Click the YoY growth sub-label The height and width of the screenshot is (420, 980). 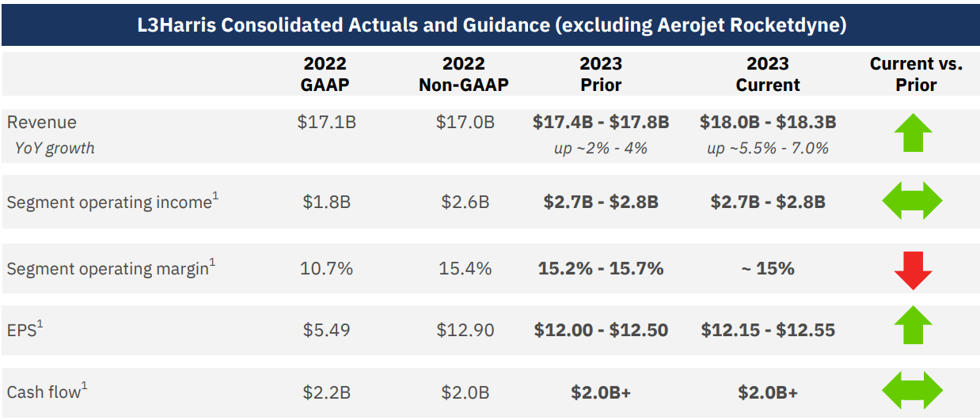pyautogui.click(x=54, y=148)
